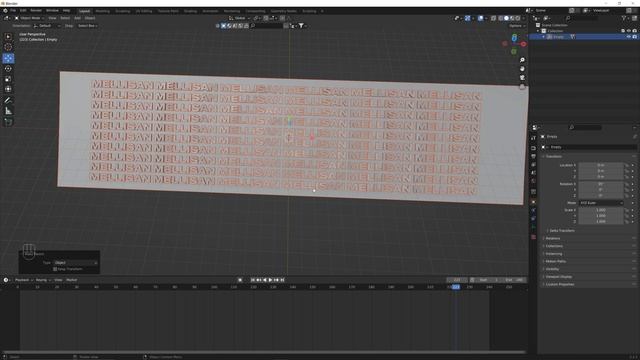The image size is (640, 360).
Task: Open the Window menu
Action: coord(52,11)
